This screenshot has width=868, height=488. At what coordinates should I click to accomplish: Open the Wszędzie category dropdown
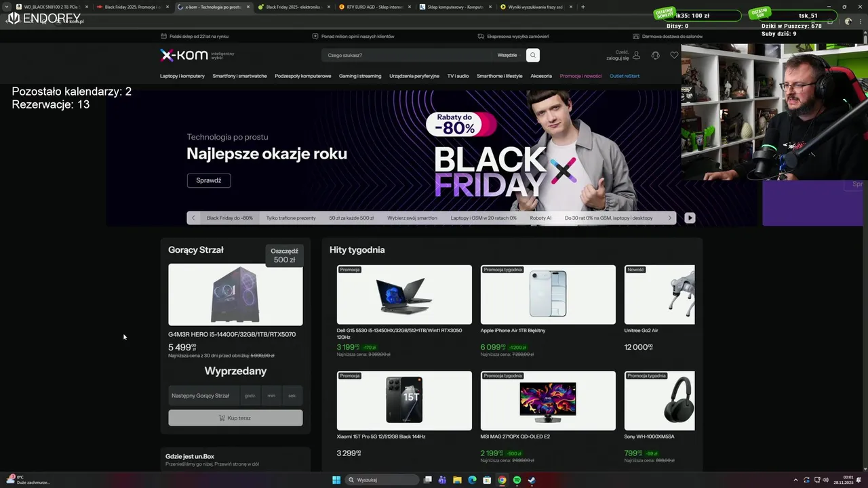(x=507, y=55)
